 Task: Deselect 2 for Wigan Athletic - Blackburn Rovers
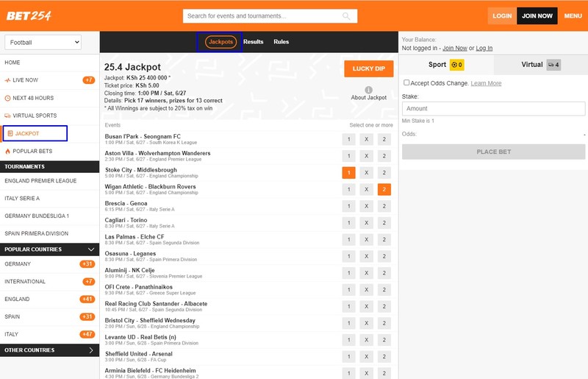(x=384, y=189)
